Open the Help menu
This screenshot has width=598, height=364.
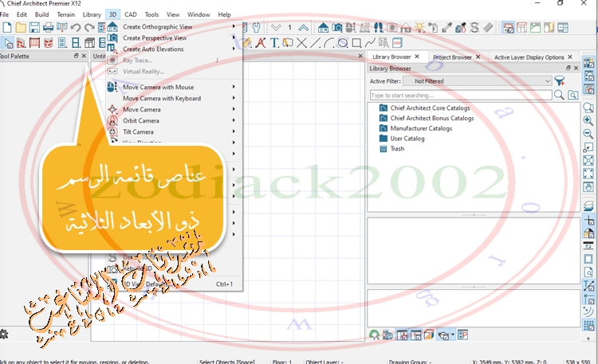(x=224, y=14)
